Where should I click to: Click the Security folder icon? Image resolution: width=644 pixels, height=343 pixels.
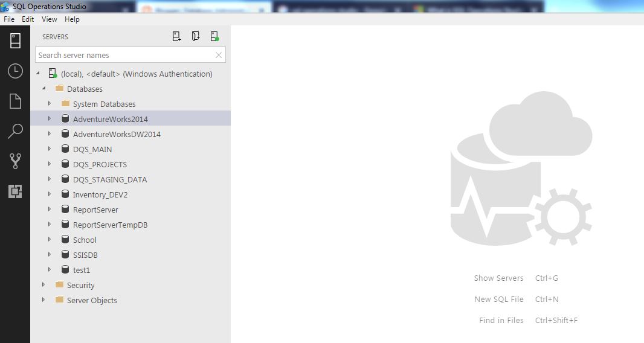point(59,284)
